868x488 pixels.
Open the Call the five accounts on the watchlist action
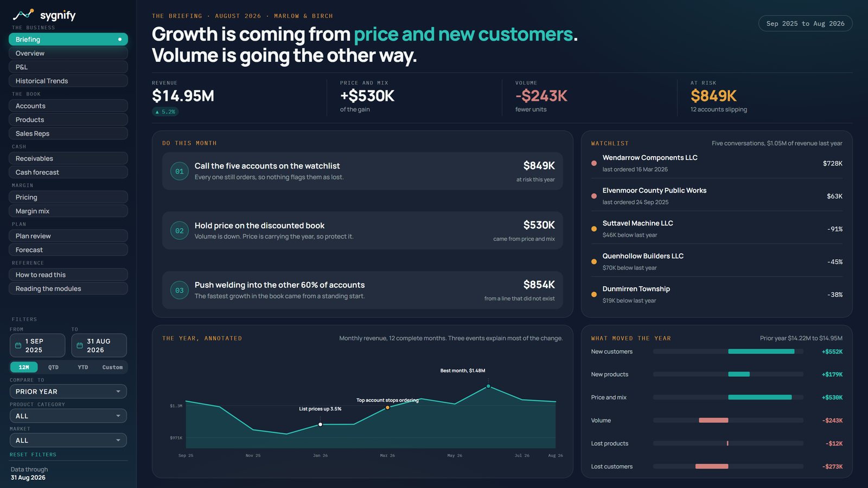pyautogui.click(x=362, y=171)
